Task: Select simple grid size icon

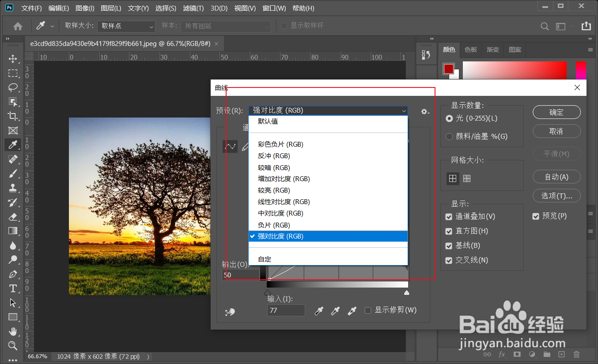Action: tap(453, 178)
